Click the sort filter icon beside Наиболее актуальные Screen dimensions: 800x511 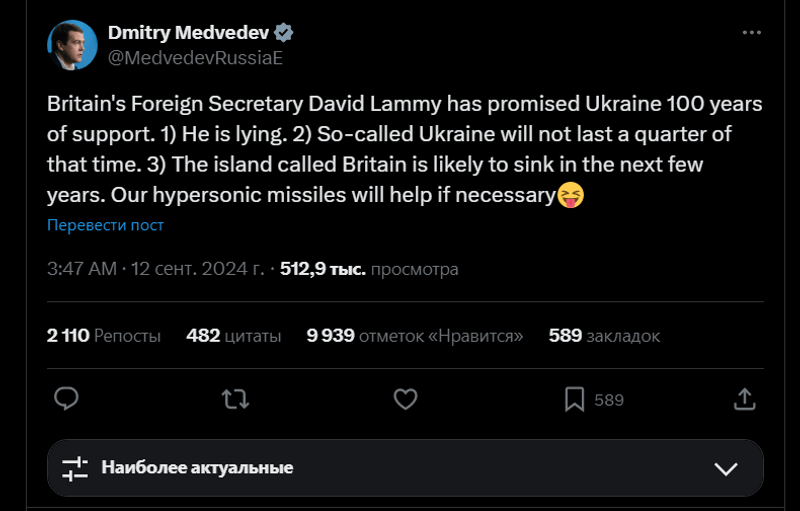[75, 467]
